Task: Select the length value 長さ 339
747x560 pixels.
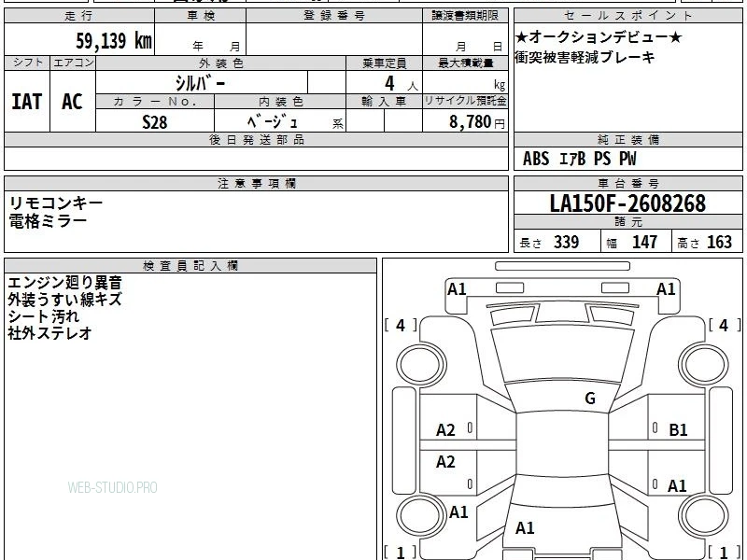Action: tap(549, 242)
